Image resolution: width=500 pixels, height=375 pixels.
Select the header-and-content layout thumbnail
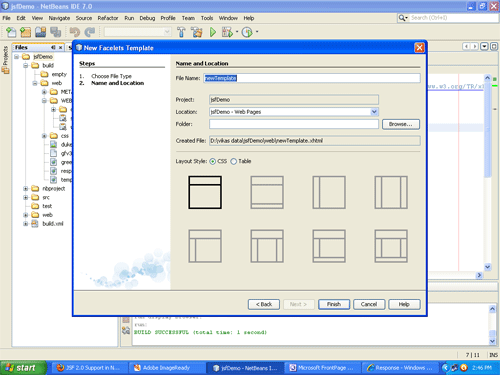tap(205, 192)
